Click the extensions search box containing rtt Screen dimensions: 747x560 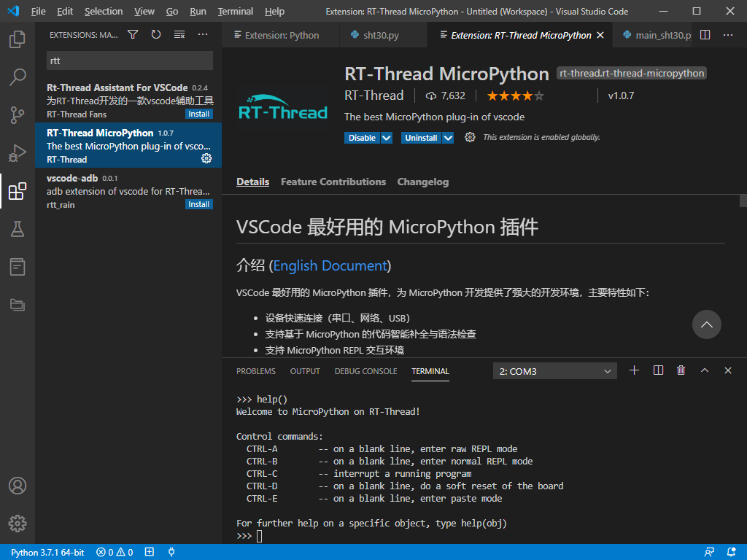130,61
